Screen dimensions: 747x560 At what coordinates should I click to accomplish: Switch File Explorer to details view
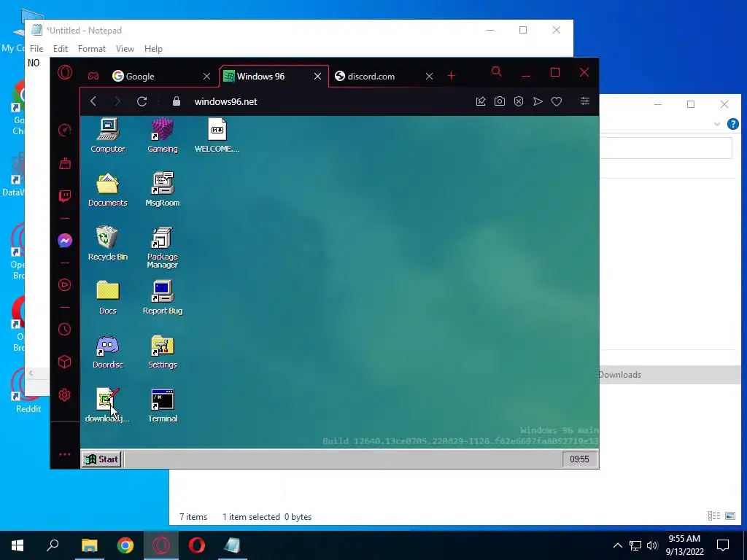(713, 516)
